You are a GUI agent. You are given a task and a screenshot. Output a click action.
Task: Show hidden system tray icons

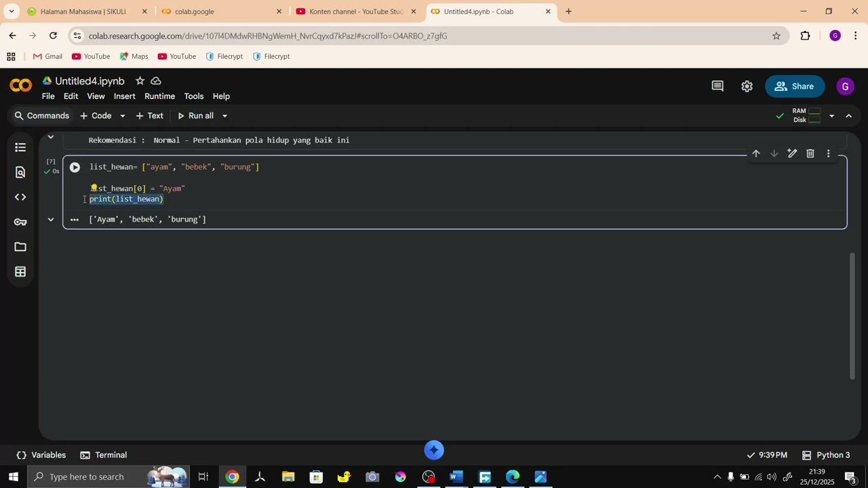click(717, 477)
